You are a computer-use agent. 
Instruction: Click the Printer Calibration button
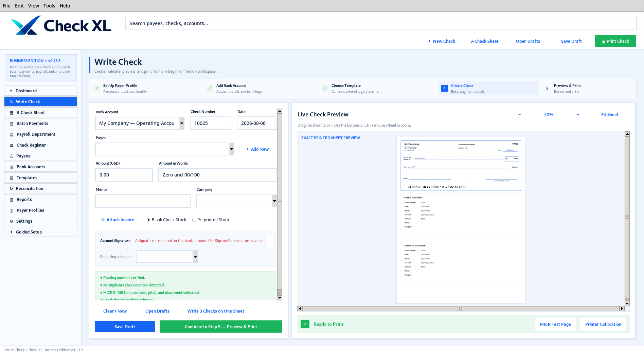603,324
